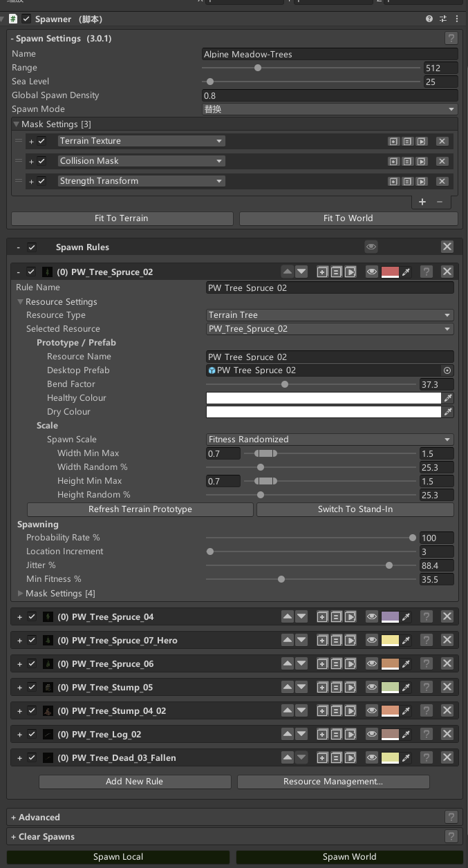
Task: Click the middle square icon on Strength Transform row
Action: click(407, 181)
